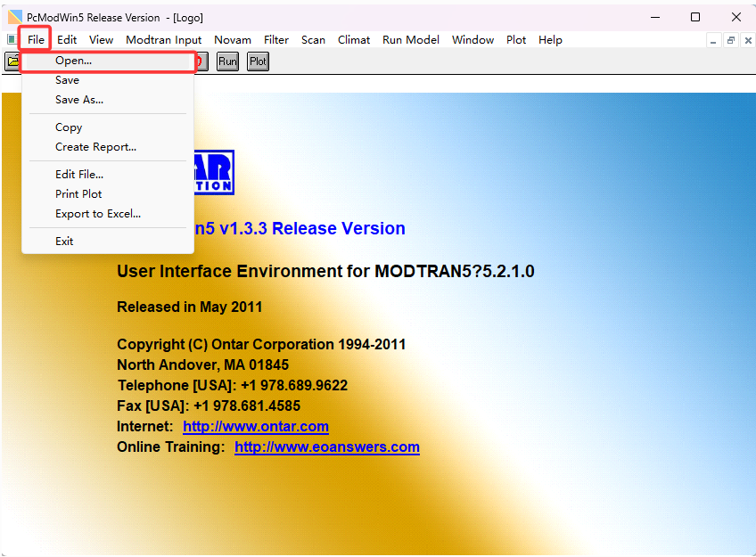Click the Telephone +1 978.689.9622 line
This screenshot has height=557, width=756.
tap(233, 386)
